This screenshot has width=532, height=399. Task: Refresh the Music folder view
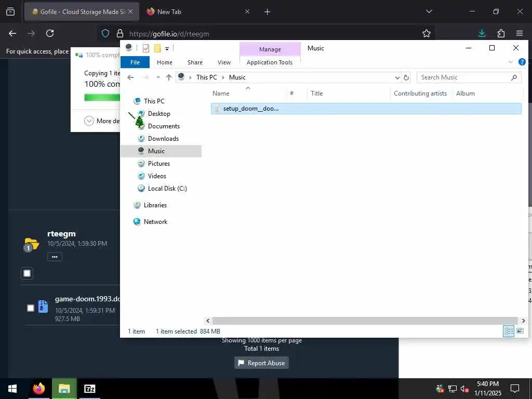(x=406, y=77)
